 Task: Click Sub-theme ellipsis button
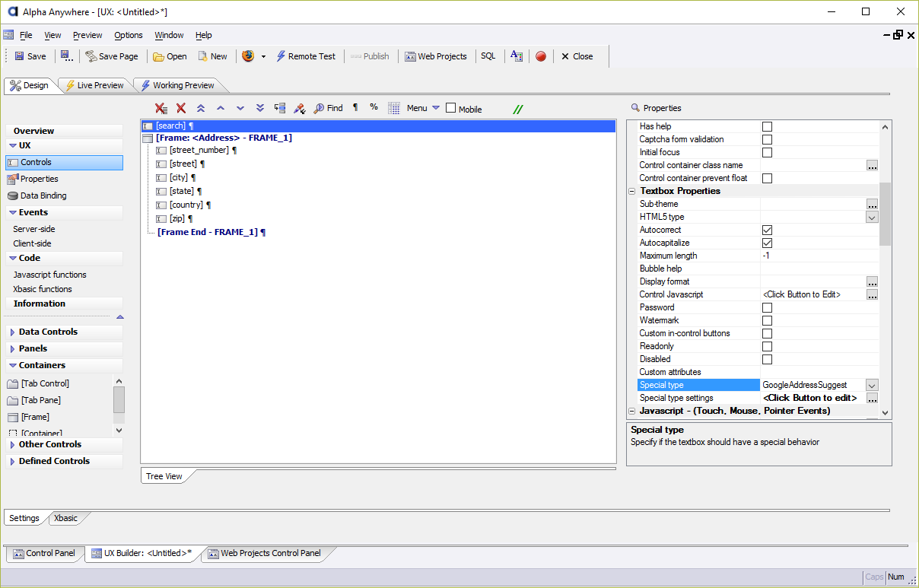click(872, 205)
